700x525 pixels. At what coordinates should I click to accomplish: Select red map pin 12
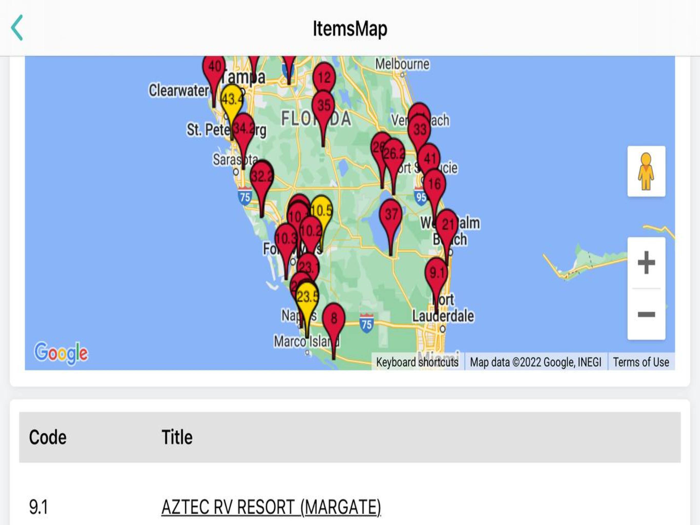coord(324,78)
